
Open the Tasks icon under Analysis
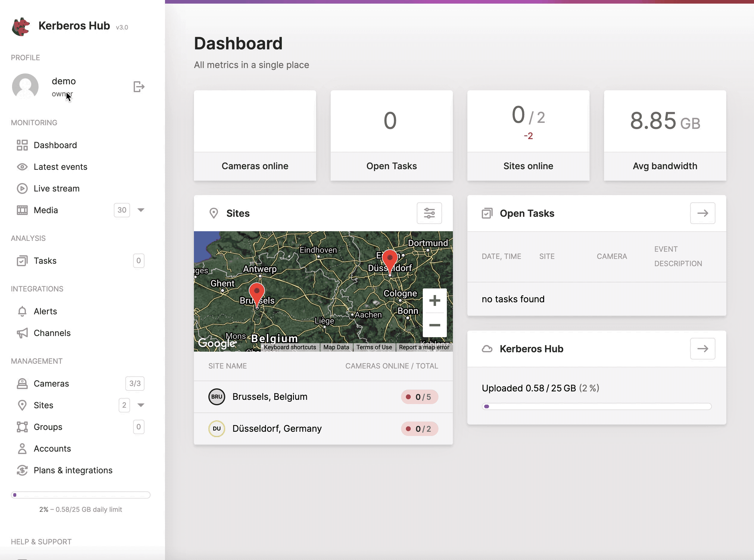point(22,261)
